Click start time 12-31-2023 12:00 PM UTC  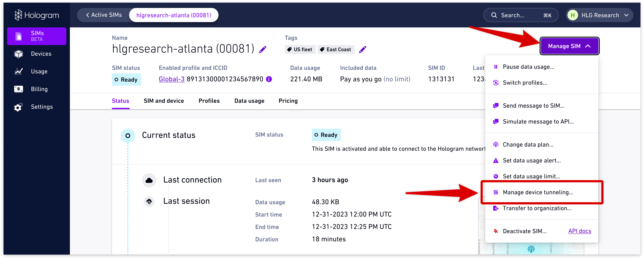(351, 215)
